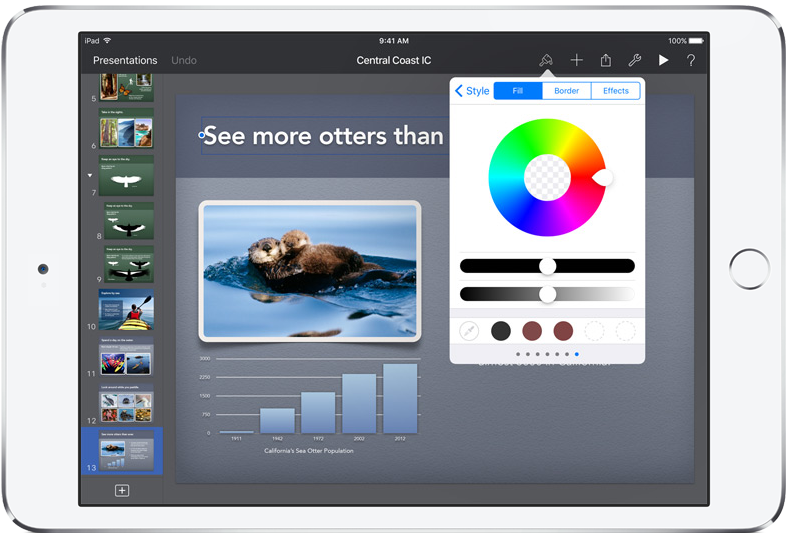Open the wrench Tools menu
This screenshot has width=787, height=533.
634,60
